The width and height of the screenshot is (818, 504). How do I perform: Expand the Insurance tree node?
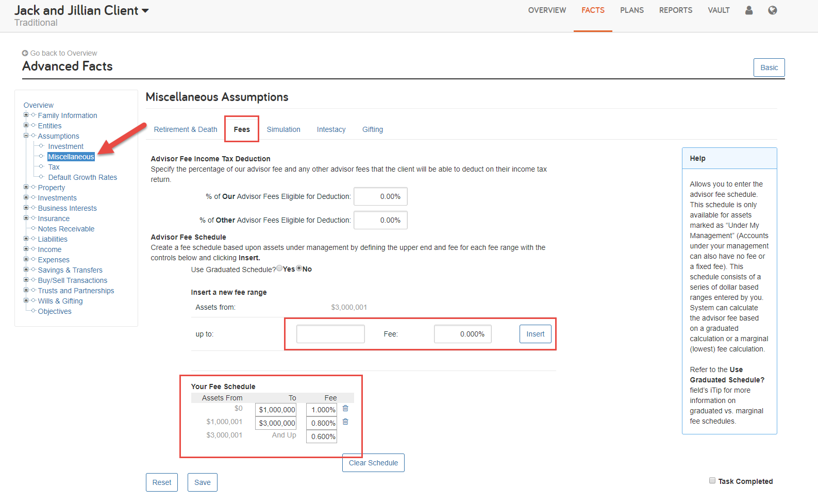26,218
